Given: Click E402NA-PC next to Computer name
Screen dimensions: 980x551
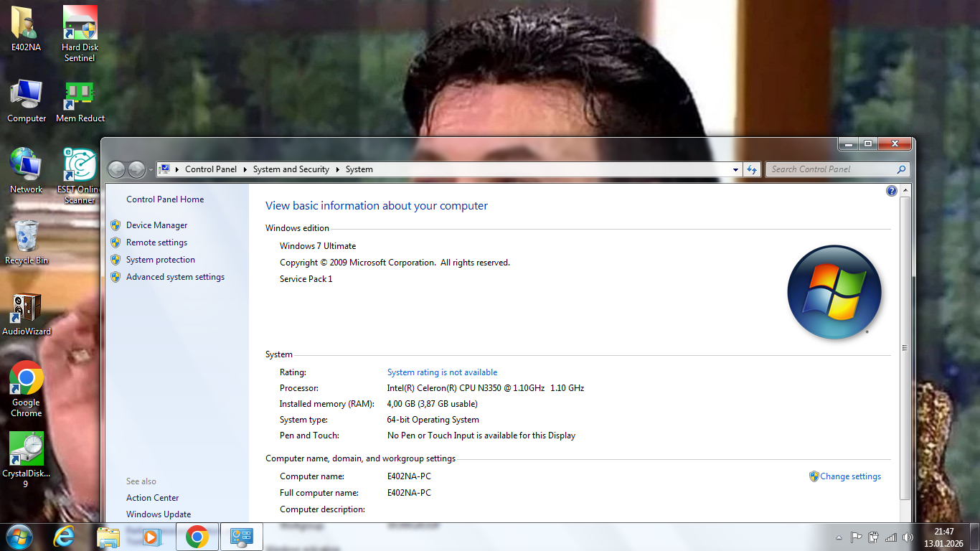Looking at the screenshot, I should pyautogui.click(x=409, y=476).
